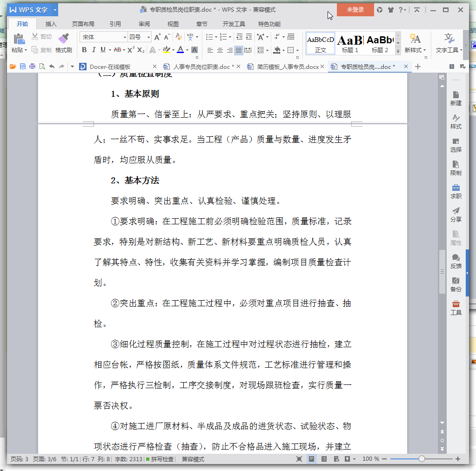Decrease paragraph indent
Screen dimensions: 476x471
240,37
